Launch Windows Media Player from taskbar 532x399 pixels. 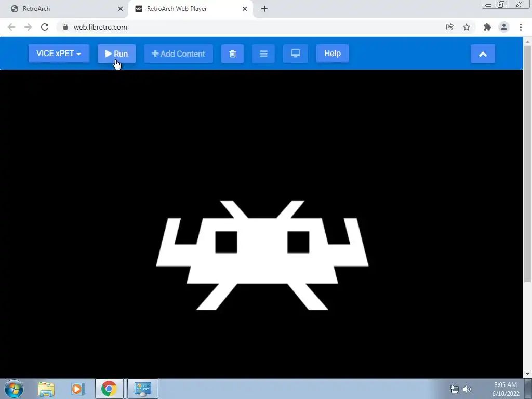click(77, 389)
